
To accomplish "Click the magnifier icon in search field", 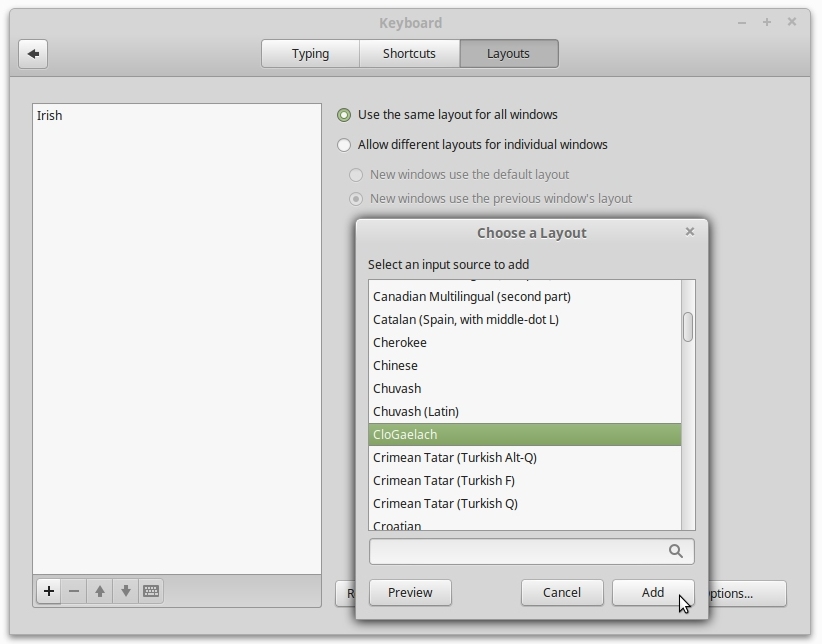I will tap(676, 551).
